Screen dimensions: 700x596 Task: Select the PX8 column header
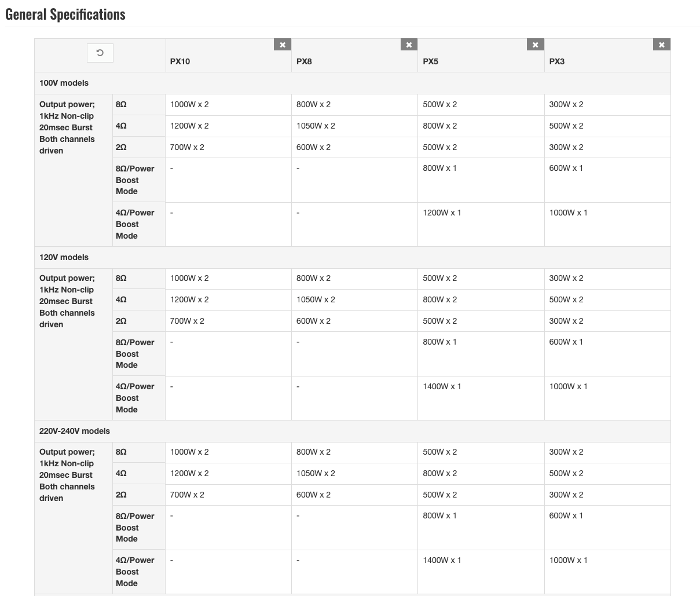point(304,61)
